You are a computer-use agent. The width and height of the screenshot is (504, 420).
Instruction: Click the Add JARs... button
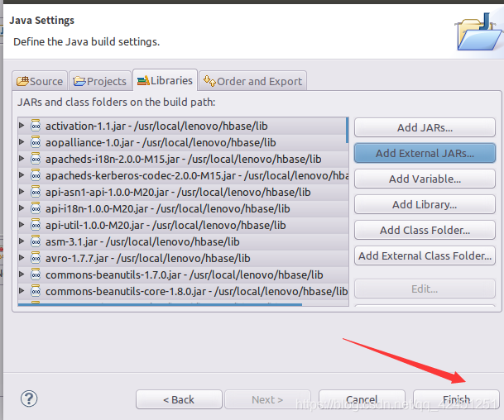[x=425, y=127]
